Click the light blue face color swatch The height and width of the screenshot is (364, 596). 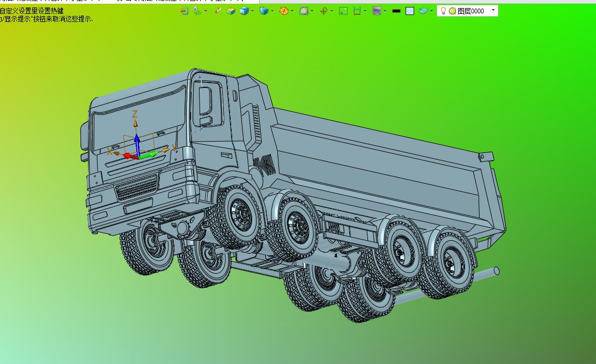pyautogui.click(x=410, y=11)
